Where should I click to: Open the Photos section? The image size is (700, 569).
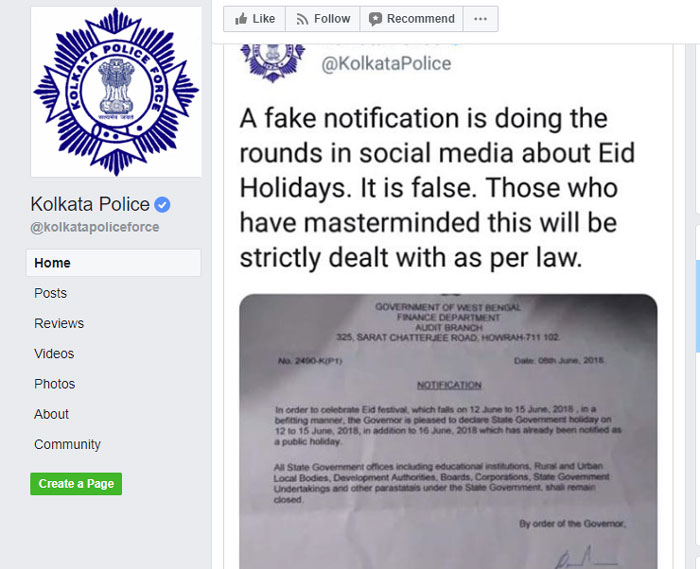[x=54, y=384]
